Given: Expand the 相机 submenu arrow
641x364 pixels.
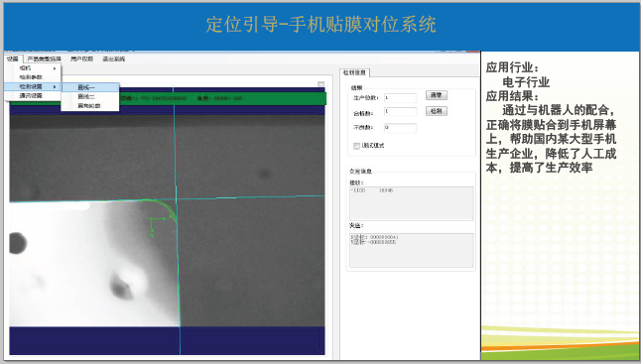Looking at the screenshot, I should coord(55,68).
